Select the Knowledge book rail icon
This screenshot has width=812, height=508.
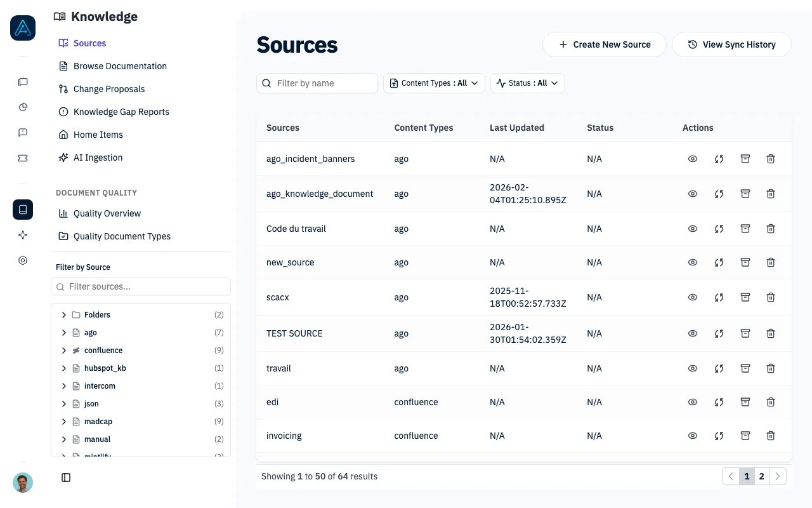(x=23, y=210)
